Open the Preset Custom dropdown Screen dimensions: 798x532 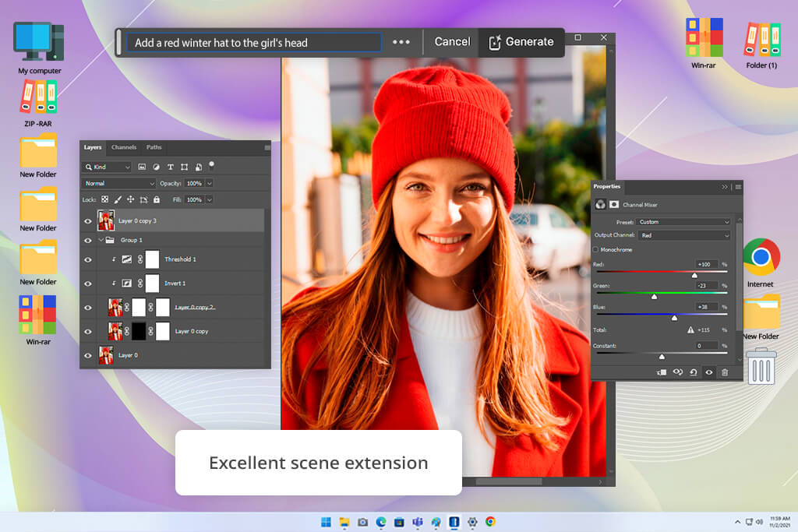click(x=684, y=222)
